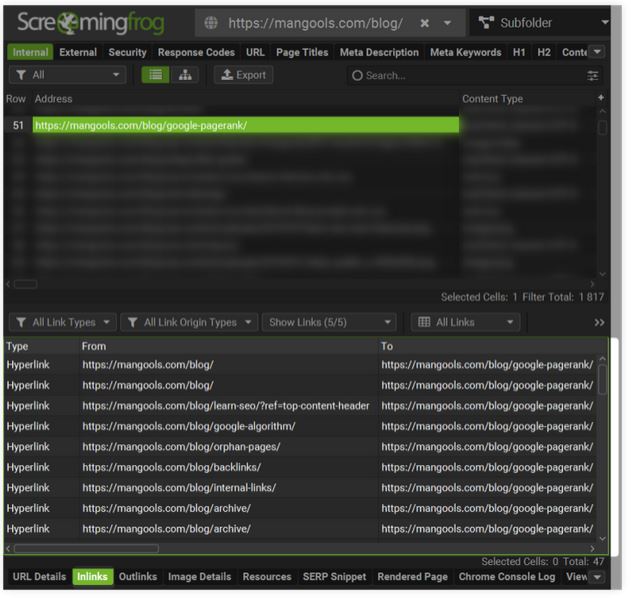Switch to the External tab

tap(78, 52)
